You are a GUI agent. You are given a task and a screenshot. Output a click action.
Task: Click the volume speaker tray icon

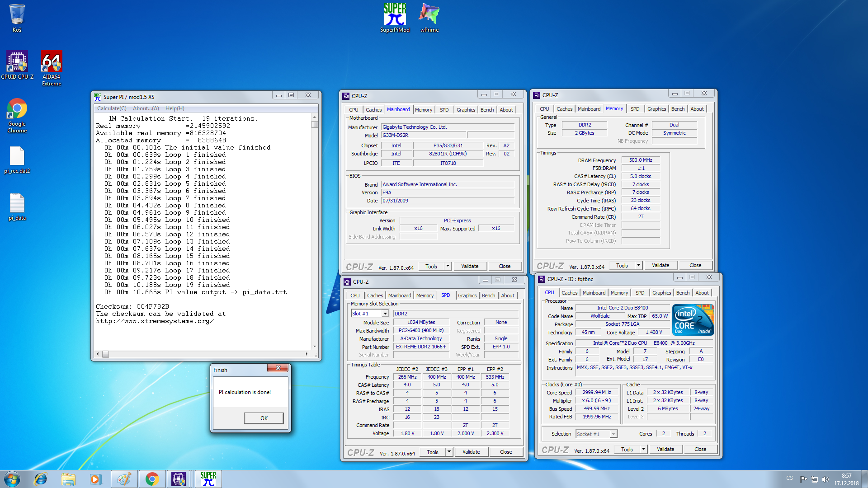coord(826,479)
